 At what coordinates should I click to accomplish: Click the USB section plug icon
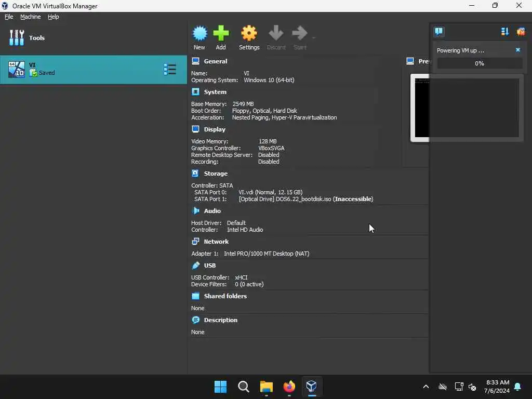click(195, 265)
